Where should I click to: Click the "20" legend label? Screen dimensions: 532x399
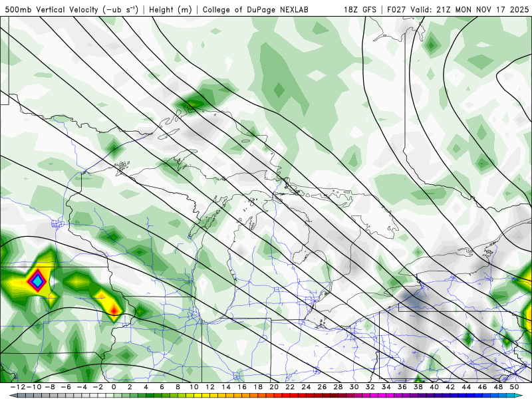pos(274,387)
